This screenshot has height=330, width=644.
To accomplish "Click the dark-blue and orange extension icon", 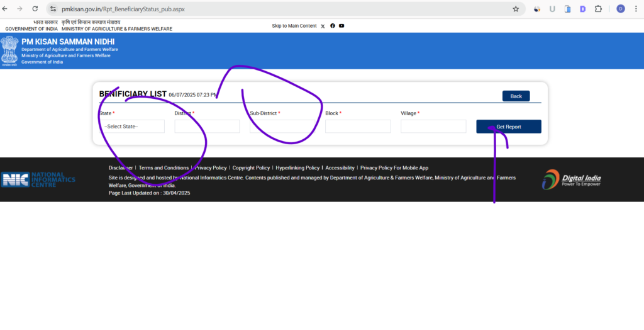I will (x=537, y=9).
